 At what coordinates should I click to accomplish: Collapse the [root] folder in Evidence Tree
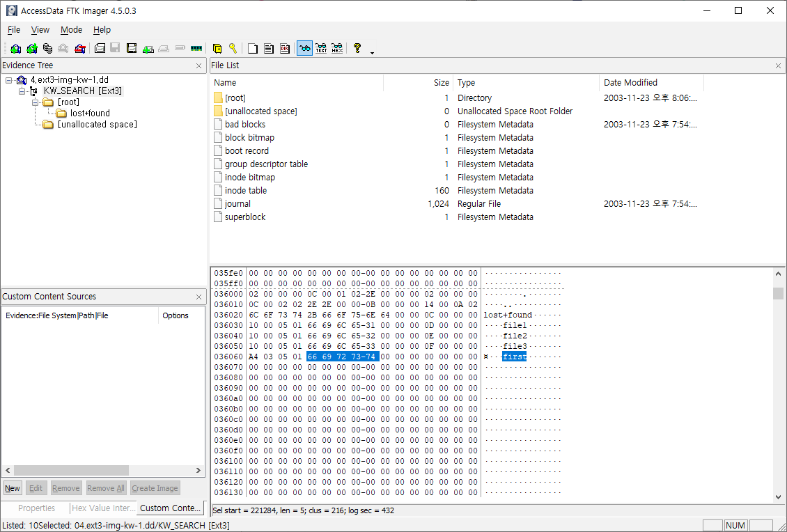click(x=35, y=102)
